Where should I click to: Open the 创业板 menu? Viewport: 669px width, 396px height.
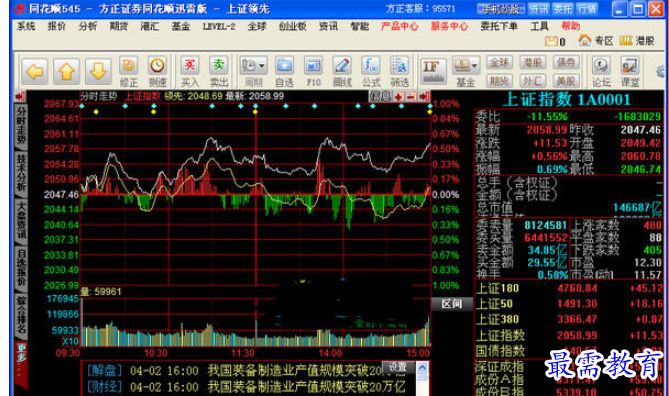292,26
